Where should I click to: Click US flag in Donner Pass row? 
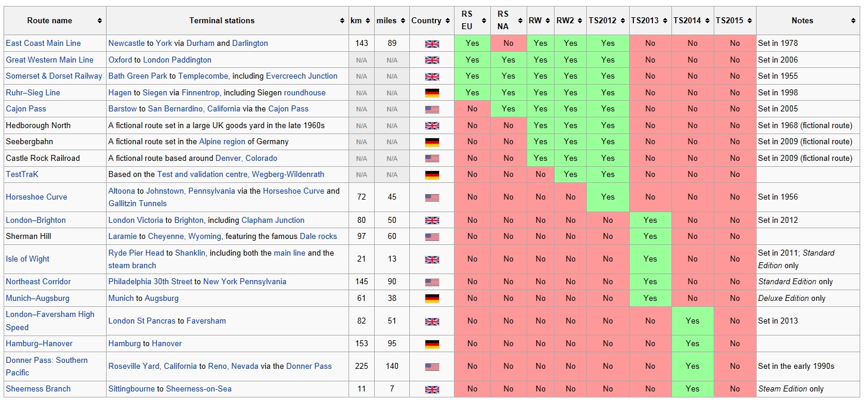pyautogui.click(x=432, y=367)
